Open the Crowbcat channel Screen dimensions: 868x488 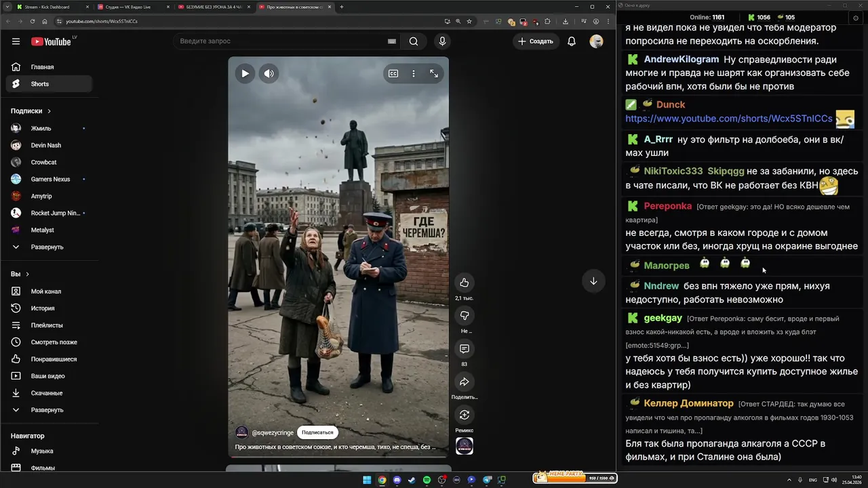tap(49, 162)
